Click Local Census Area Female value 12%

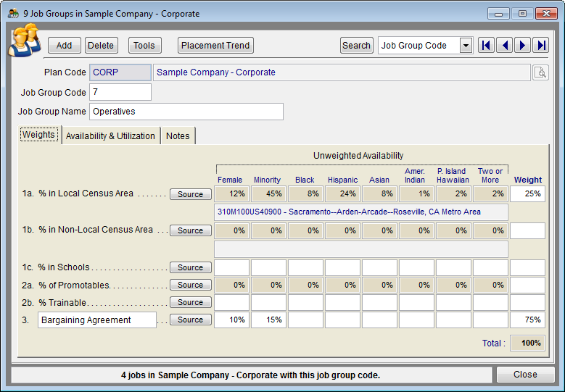pyautogui.click(x=231, y=193)
